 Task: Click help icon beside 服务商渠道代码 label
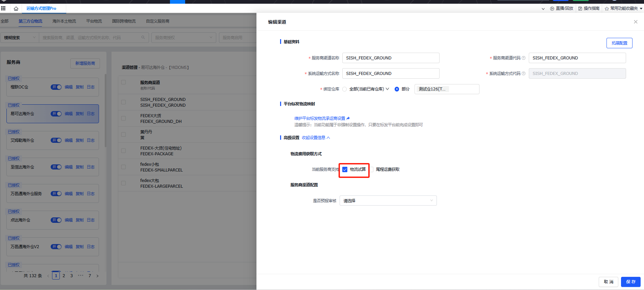(523, 58)
